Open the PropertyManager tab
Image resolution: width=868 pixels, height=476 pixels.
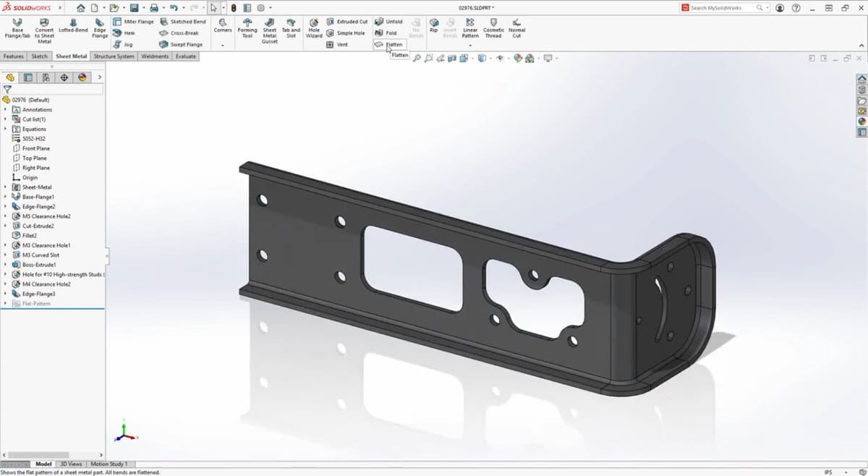coord(28,77)
